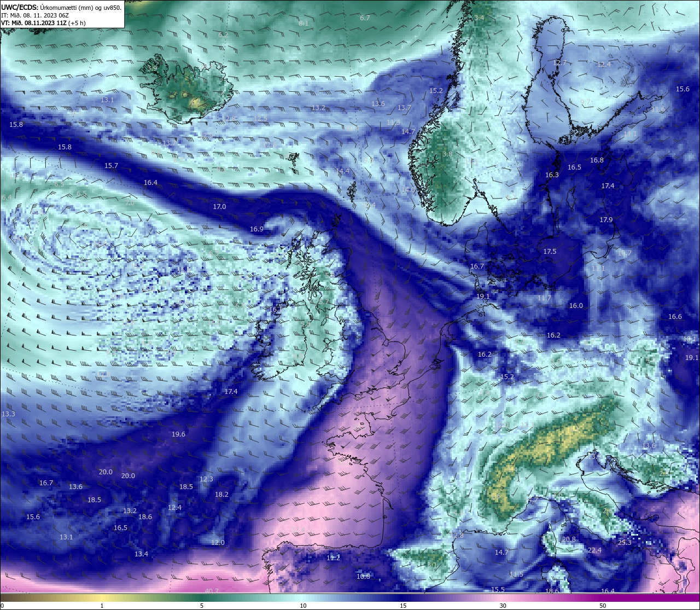Click the legend label '15'

click(403, 606)
